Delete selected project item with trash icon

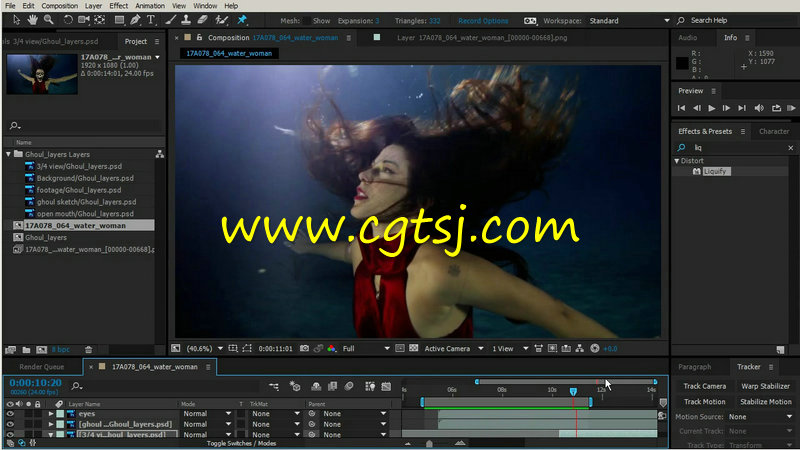pyautogui.click(x=88, y=349)
